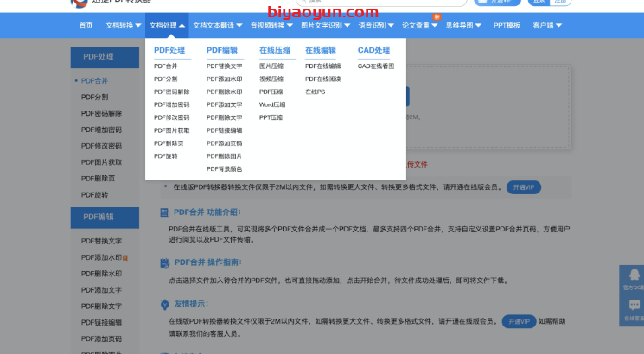This screenshot has height=354, width=644.
Task: Select PDF添加水印 in the left sidebar
Action: tap(101, 257)
